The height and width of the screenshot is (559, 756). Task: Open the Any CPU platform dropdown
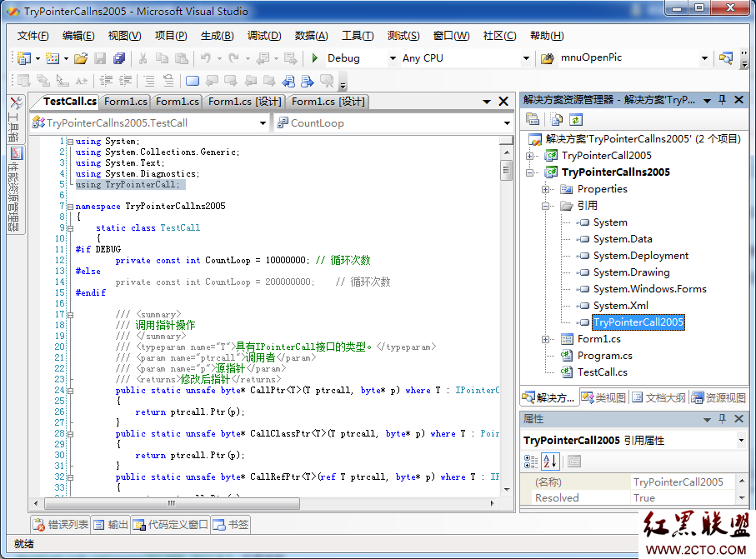(526, 58)
